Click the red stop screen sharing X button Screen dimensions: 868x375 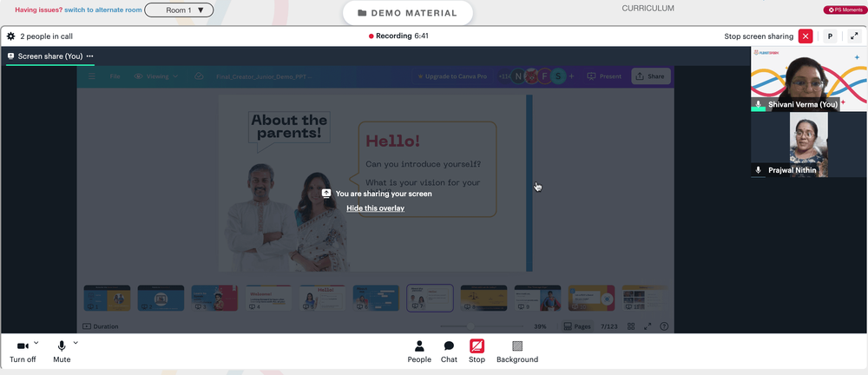tap(806, 36)
